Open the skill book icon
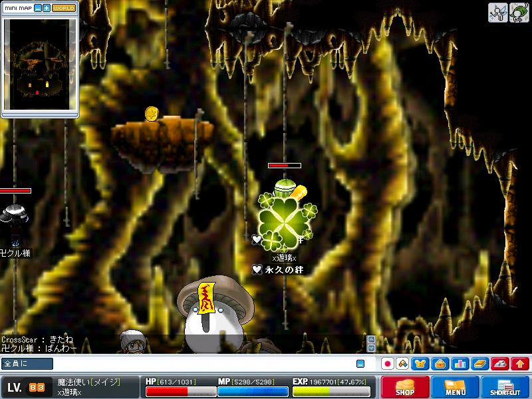Screen dimensions: 532x399 click(480, 364)
